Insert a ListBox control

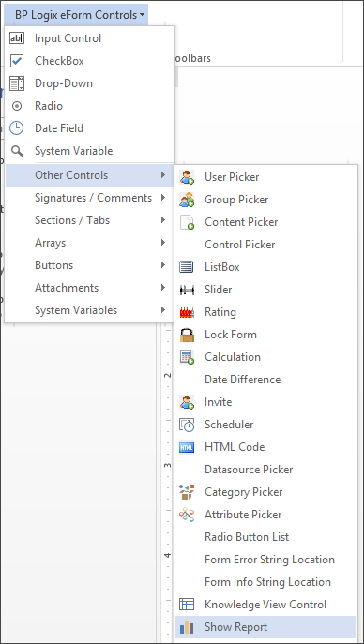pyautogui.click(x=266, y=267)
